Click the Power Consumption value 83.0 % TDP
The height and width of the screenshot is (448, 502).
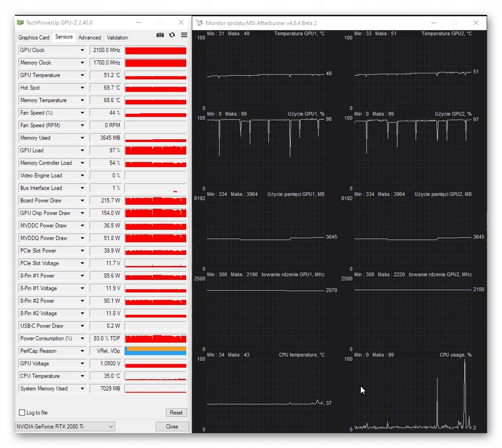tap(106, 339)
